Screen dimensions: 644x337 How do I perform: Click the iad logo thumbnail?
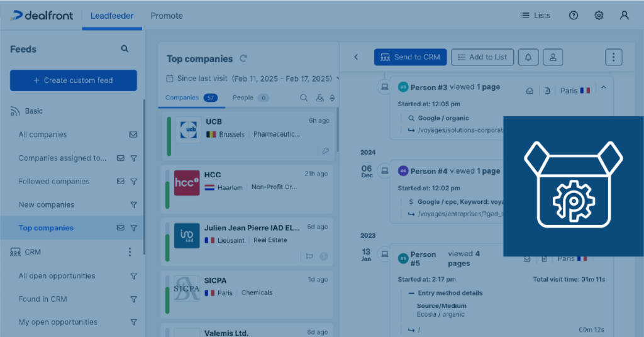pyautogui.click(x=187, y=236)
